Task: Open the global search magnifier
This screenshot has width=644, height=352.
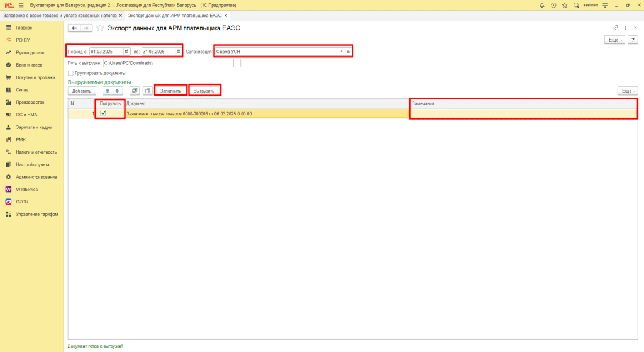Action: click(x=576, y=5)
